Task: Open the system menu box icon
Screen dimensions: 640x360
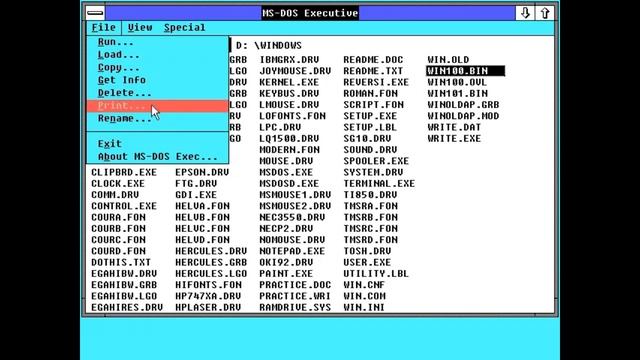Action: [x=95, y=13]
